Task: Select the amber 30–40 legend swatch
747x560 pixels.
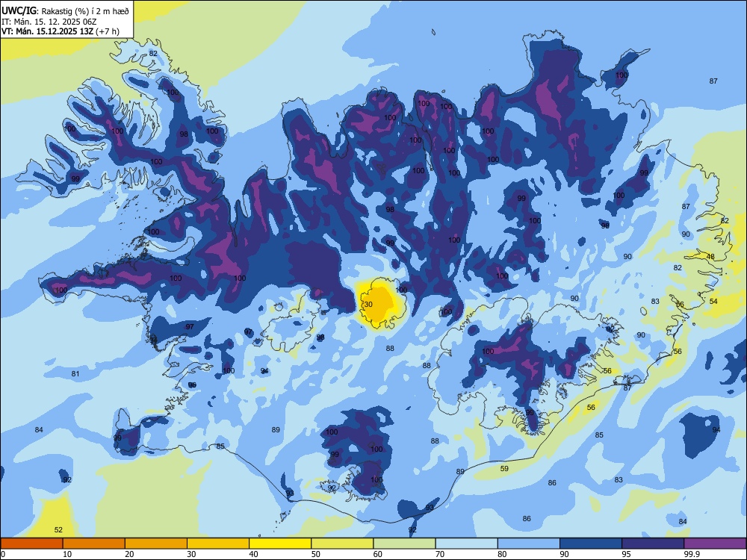Action: 218,544
